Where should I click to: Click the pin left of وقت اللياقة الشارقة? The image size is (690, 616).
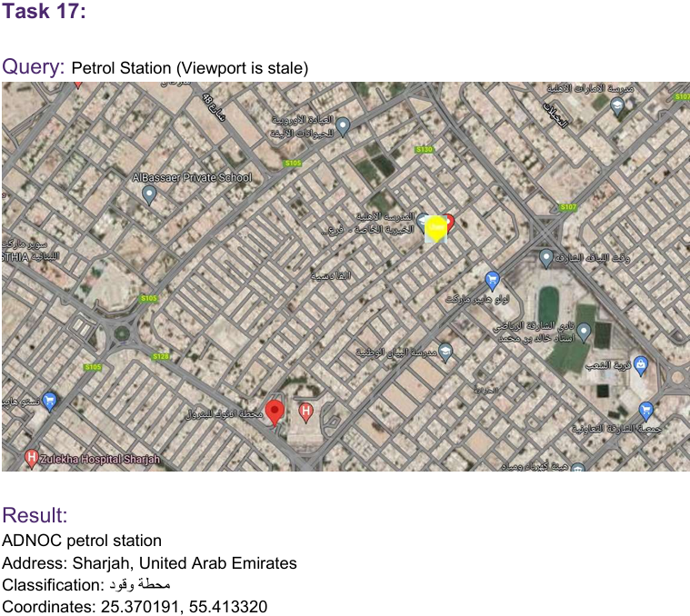pos(546,259)
